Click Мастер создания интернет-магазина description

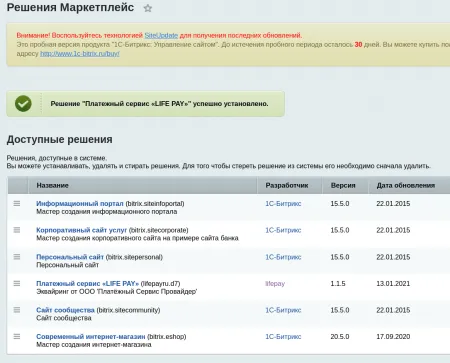94,345
